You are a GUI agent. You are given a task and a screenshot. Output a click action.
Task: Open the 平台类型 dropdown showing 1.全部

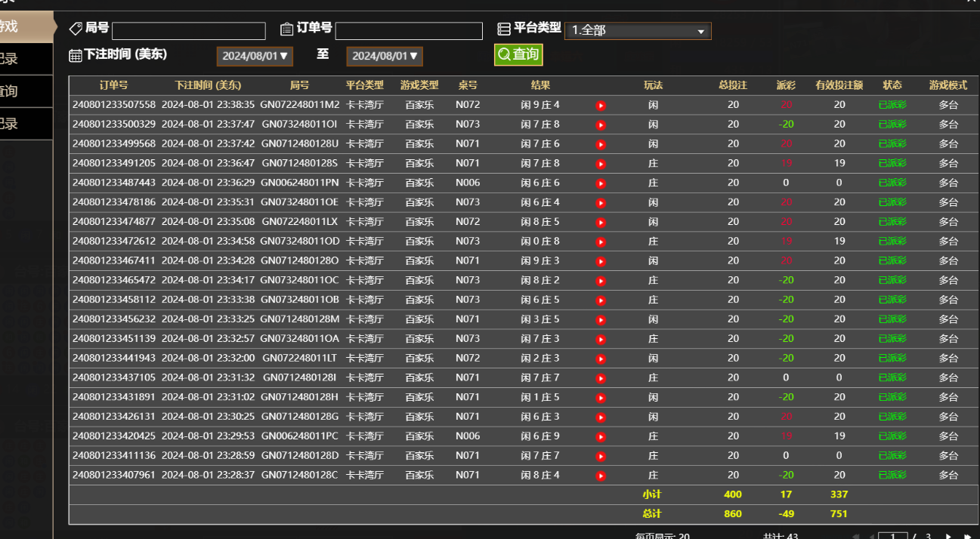coord(638,31)
